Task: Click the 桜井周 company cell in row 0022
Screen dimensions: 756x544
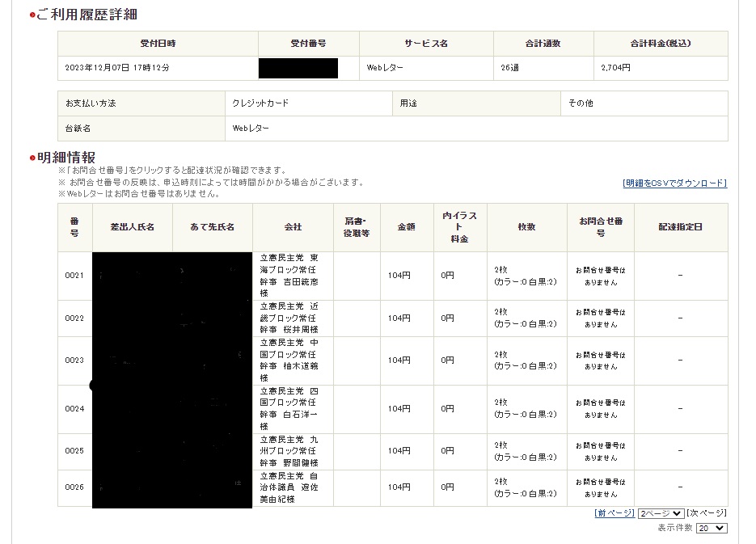Action: click(x=293, y=318)
